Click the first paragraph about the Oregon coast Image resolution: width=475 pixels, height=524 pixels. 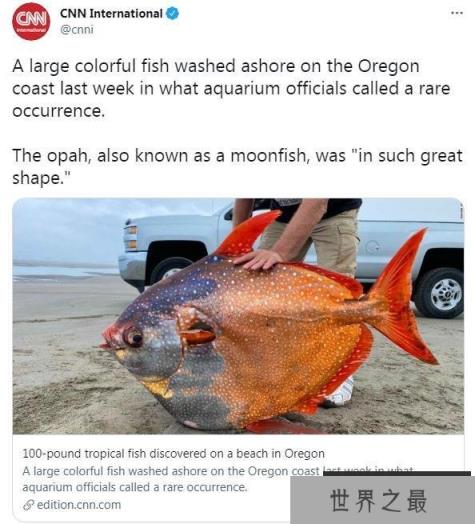231,89
